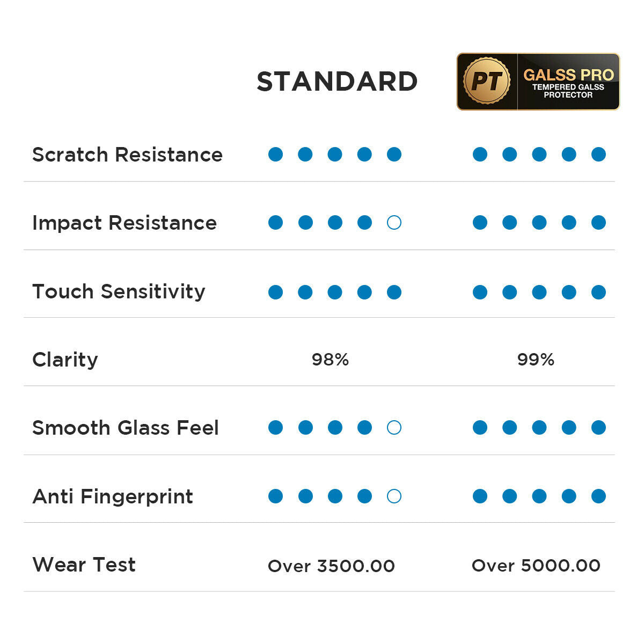
Task: Click the GALSS PRO logo text
Action: coord(568,75)
